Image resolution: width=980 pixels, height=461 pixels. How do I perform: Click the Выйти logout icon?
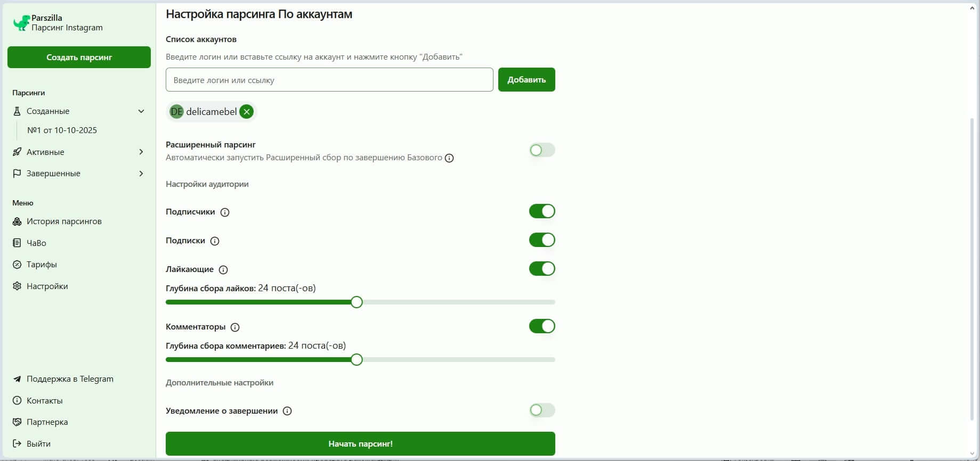pyautogui.click(x=17, y=444)
